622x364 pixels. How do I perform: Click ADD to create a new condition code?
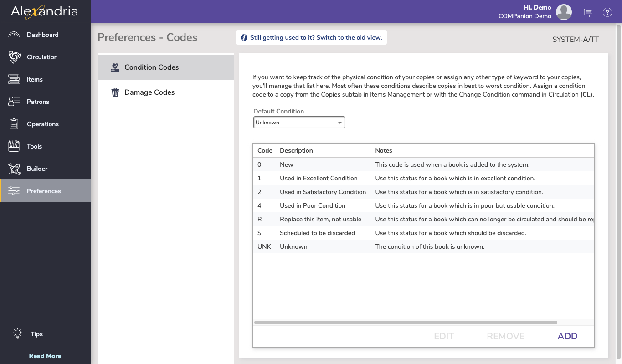click(567, 336)
